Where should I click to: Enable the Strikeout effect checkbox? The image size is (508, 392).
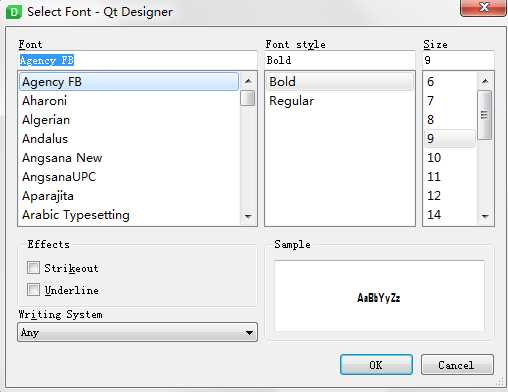pos(33,267)
